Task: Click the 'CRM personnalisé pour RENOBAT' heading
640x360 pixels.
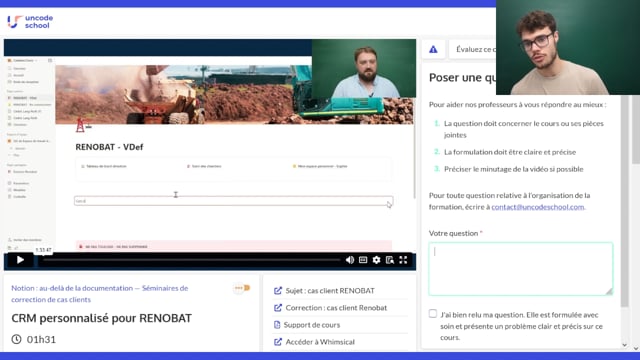Action: (101, 318)
